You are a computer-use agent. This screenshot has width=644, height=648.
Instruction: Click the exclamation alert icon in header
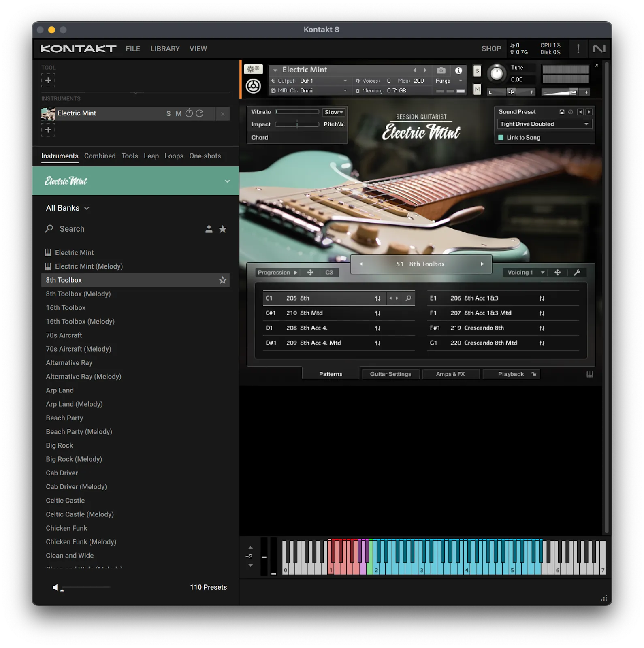[x=578, y=49]
